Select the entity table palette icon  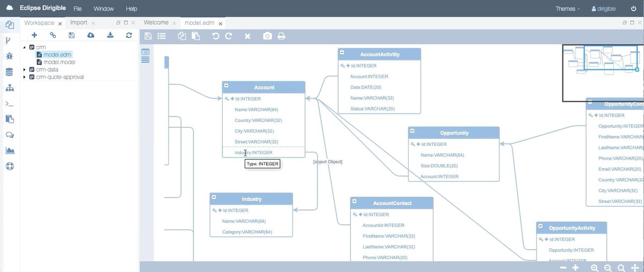(145, 52)
